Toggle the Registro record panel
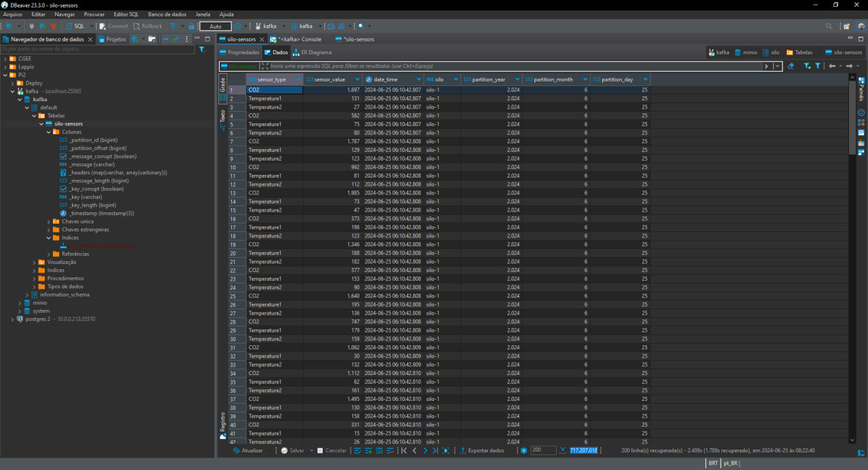 point(222,423)
